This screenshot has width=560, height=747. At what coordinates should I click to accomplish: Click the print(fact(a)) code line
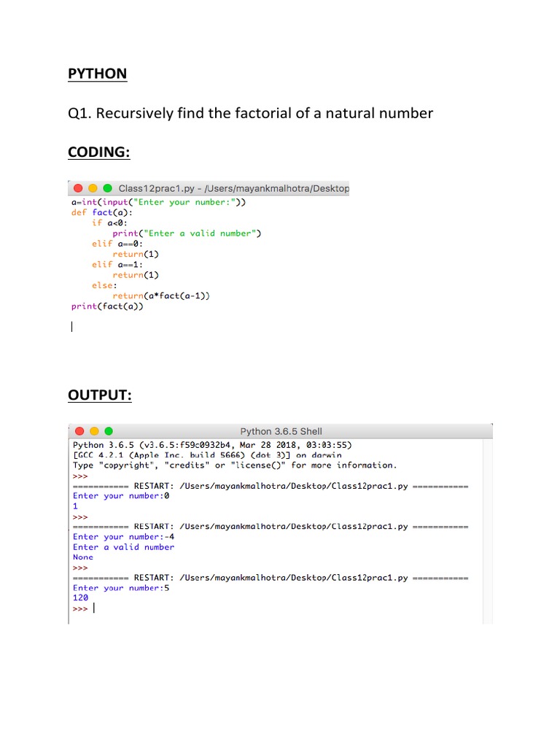(107, 306)
